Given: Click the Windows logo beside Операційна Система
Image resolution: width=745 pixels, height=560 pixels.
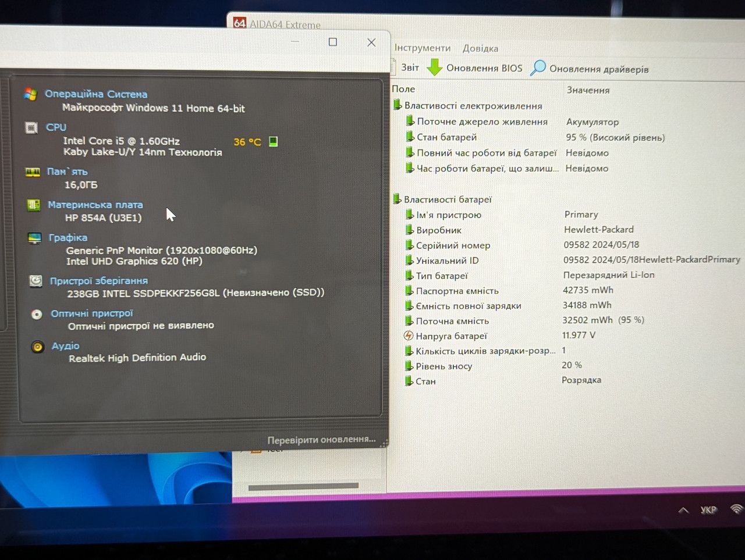Looking at the screenshot, I should point(31,94).
